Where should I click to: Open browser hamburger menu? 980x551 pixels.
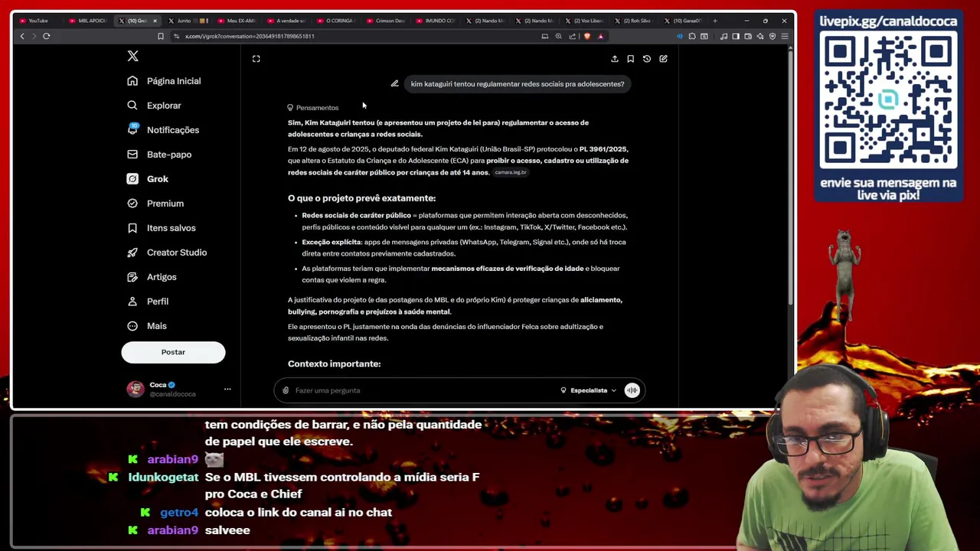click(785, 36)
